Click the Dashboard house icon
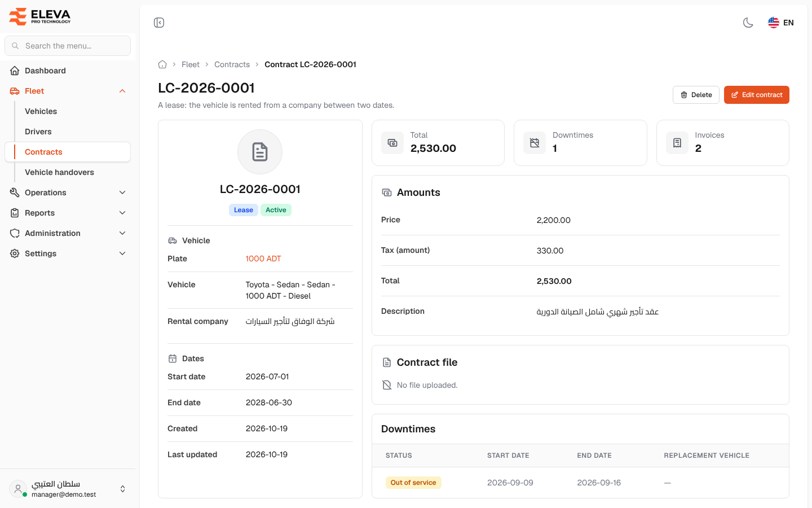812x508 pixels. pos(15,71)
